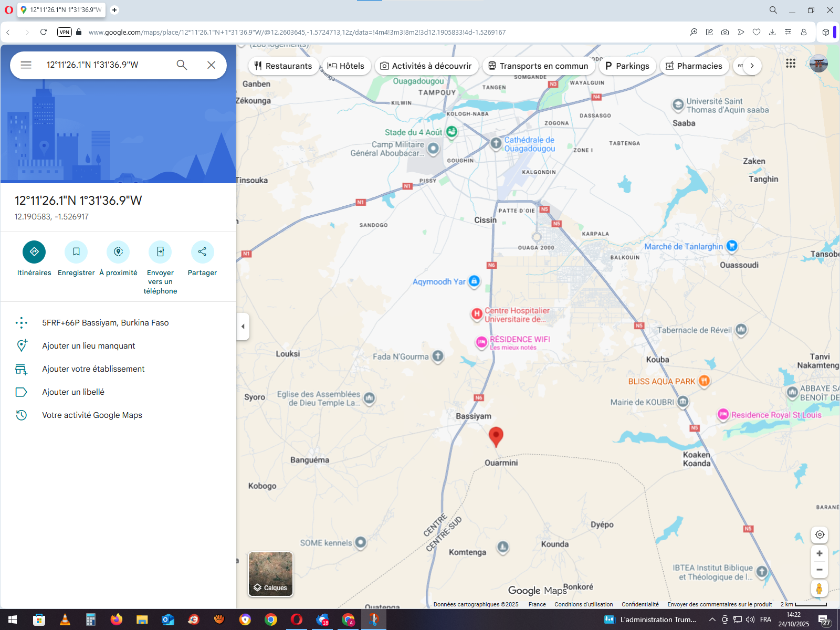Click the search magnifier icon
The image size is (840, 630).
pyautogui.click(x=182, y=65)
